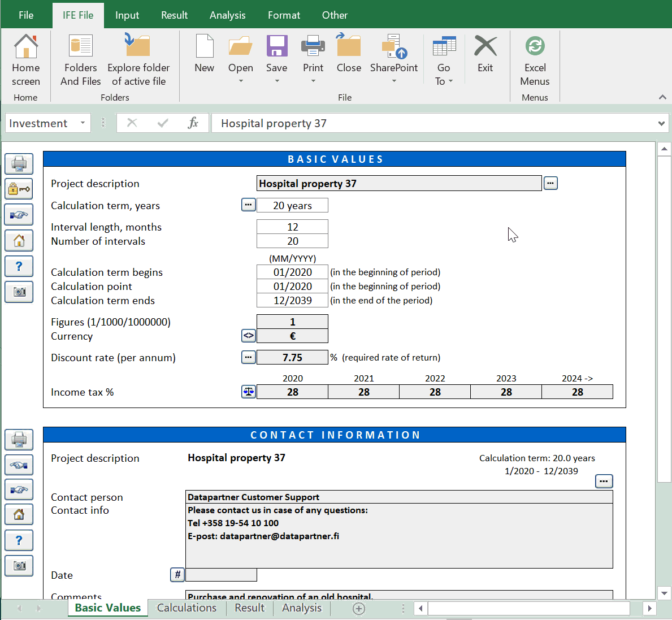The height and width of the screenshot is (620, 672).
Task: Click the SharePoint icon
Action: (394, 46)
